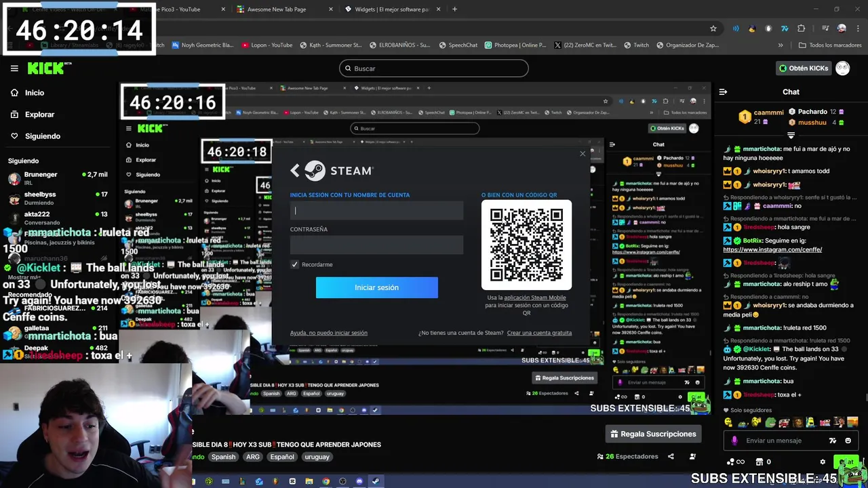Open File Explorer folder icon in taskbar

pyautogui.click(x=309, y=481)
